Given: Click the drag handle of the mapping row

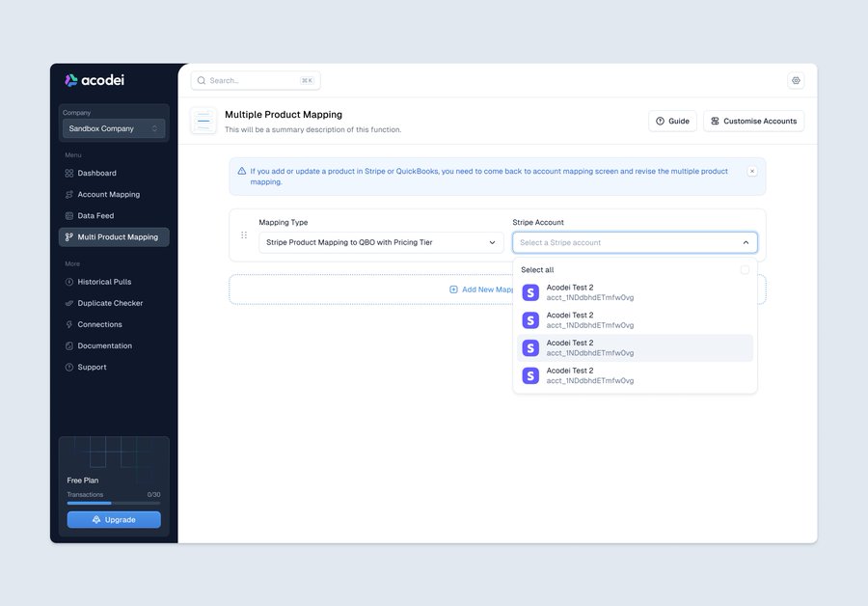Looking at the screenshot, I should [244, 235].
